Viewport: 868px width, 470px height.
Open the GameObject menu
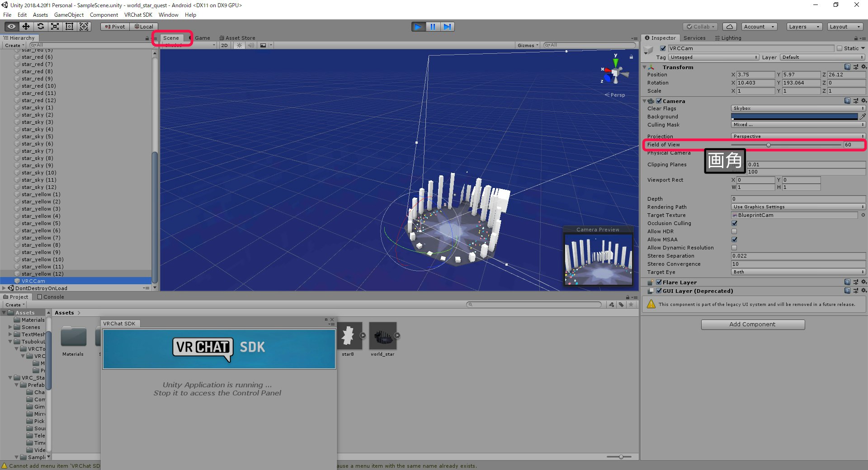69,15
